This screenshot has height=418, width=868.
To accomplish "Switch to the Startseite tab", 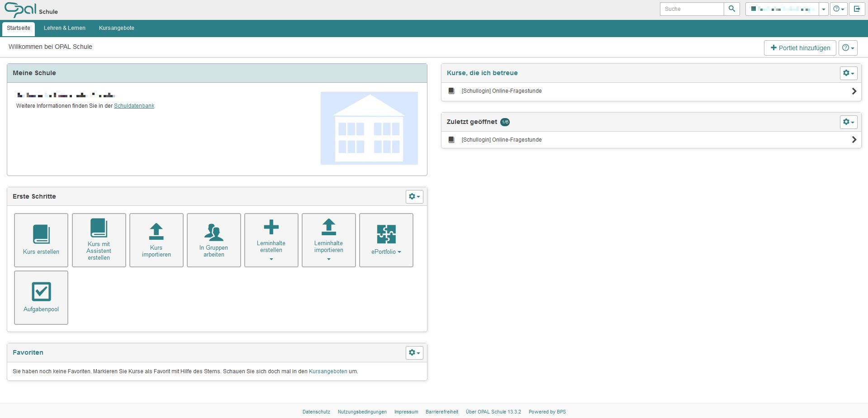I will (x=19, y=28).
